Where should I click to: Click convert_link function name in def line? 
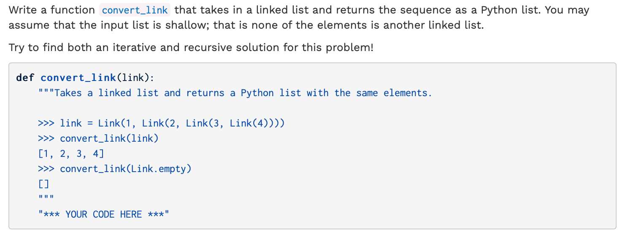click(78, 78)
